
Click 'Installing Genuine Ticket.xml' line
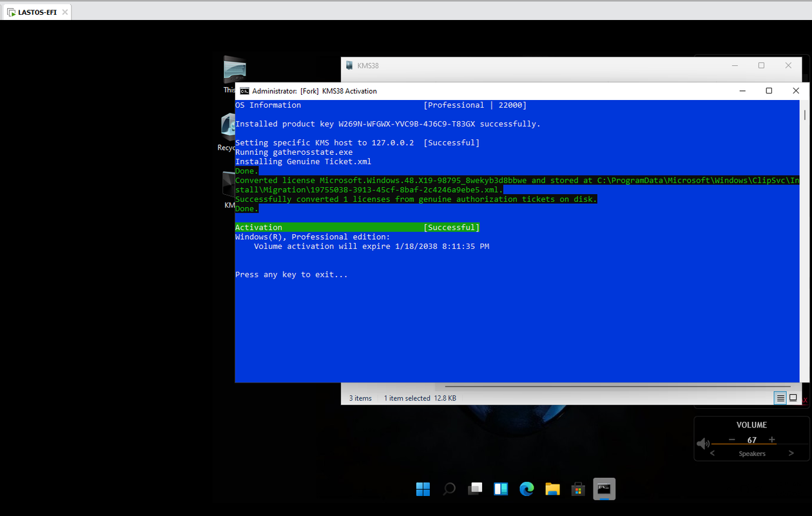coord(303,162)
